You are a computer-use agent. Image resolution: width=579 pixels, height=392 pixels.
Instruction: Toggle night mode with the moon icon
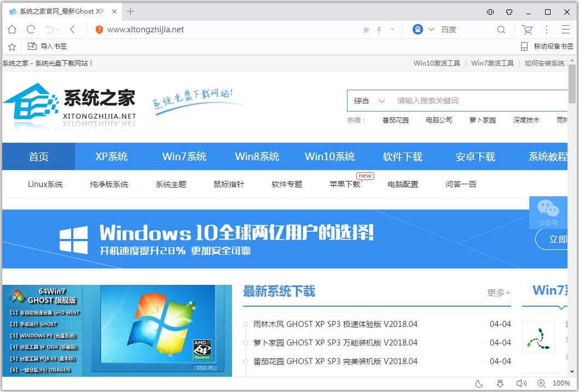(x=479, y=383)
